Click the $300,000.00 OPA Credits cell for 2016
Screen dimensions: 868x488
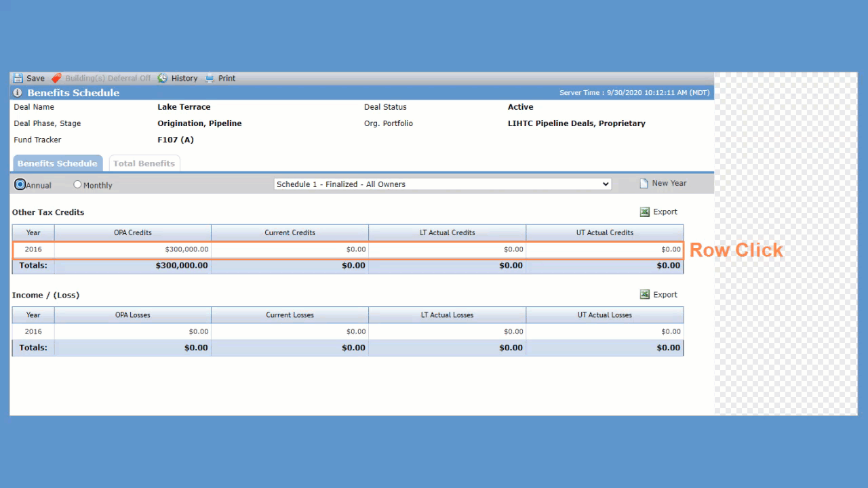coord(133,249)
